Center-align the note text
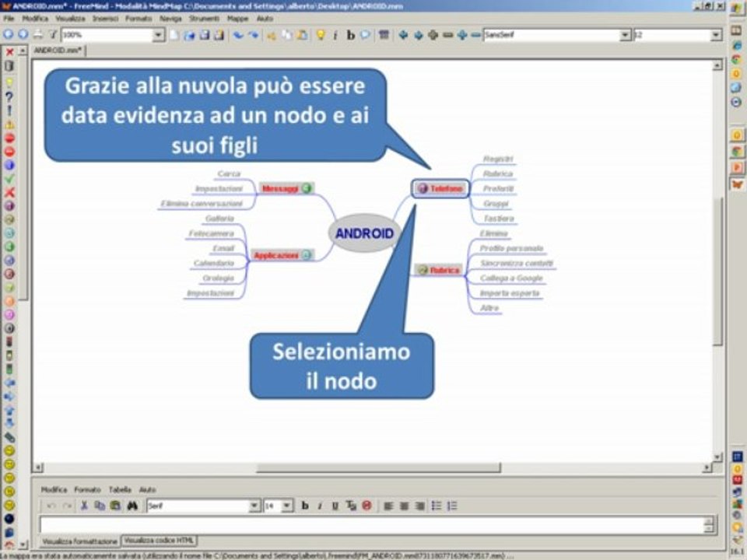The width and height of the screenshot is (747, 560). point(404,506)
